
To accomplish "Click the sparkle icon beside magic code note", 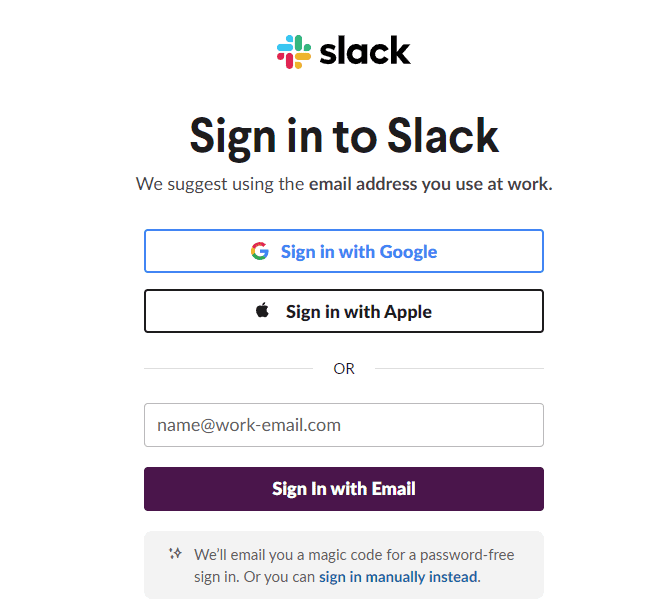I will pos(175,552).
